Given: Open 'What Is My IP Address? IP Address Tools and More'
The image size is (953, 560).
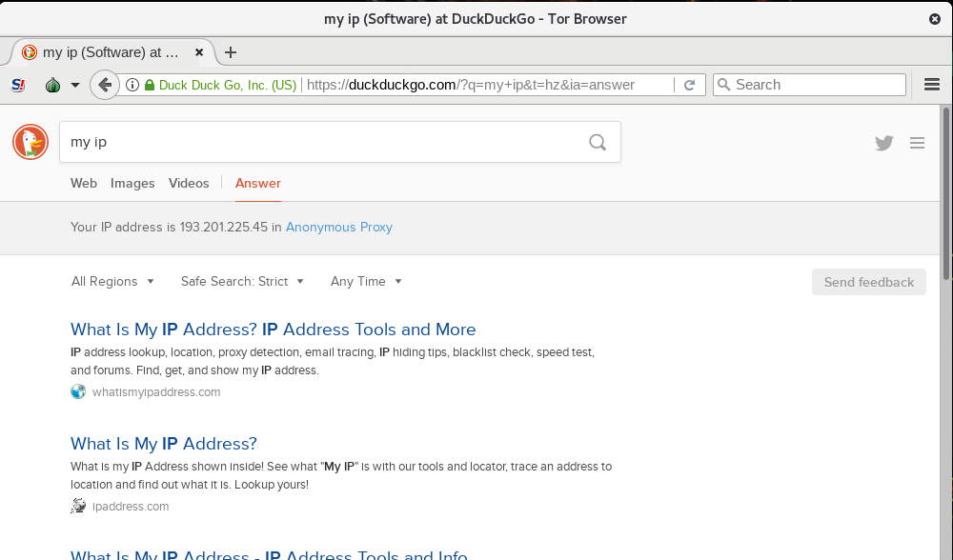Looking at the screenshot, I should click(273, 330).
